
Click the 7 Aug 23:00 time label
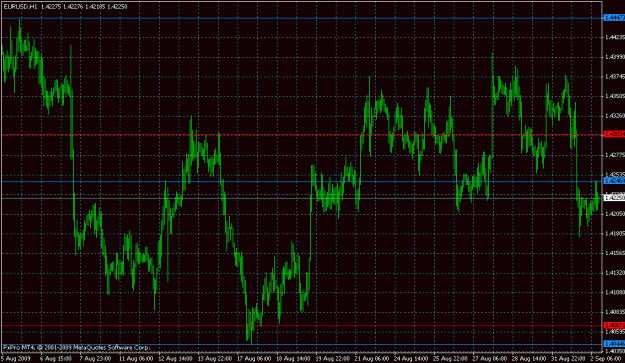point(95,359)
